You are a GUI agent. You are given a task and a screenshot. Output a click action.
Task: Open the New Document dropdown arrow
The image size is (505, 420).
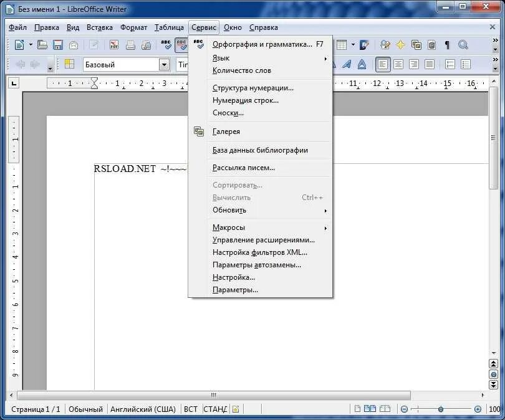(31, 45)
